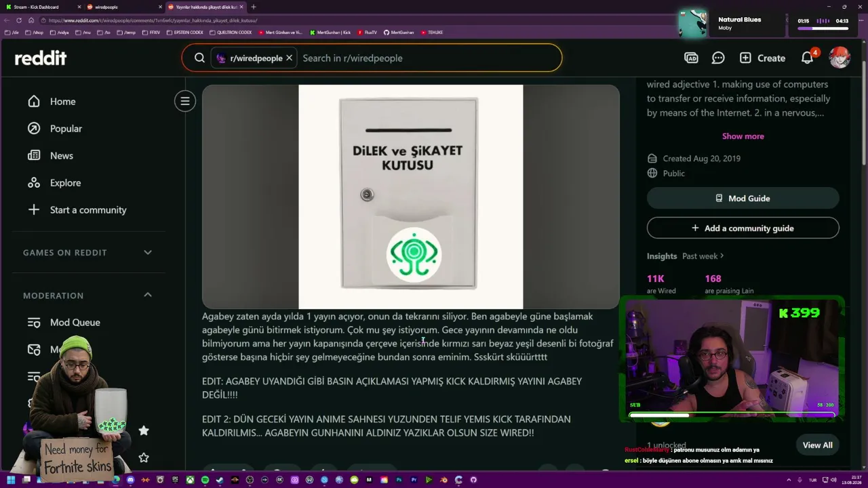The image size is (868, 488).
Task: Click the browser back arrow
Action: pyautogui.click(x=7, y=20)
